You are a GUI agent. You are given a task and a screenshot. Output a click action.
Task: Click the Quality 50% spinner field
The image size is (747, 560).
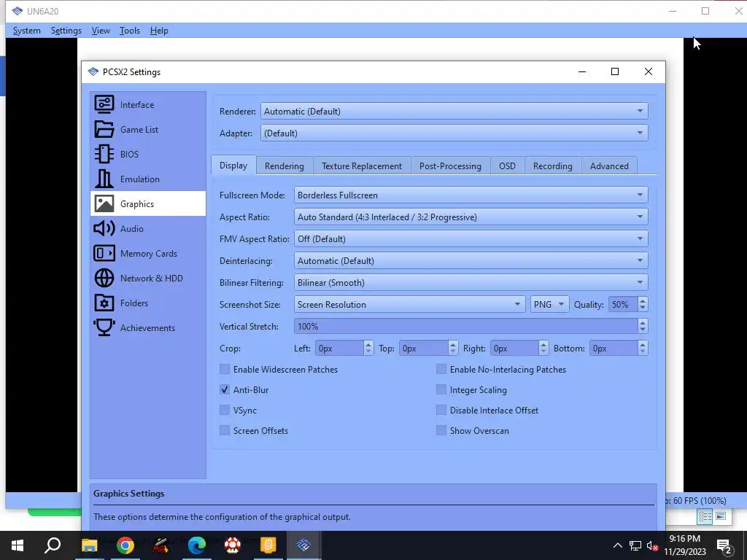click(x=628, y=304)
